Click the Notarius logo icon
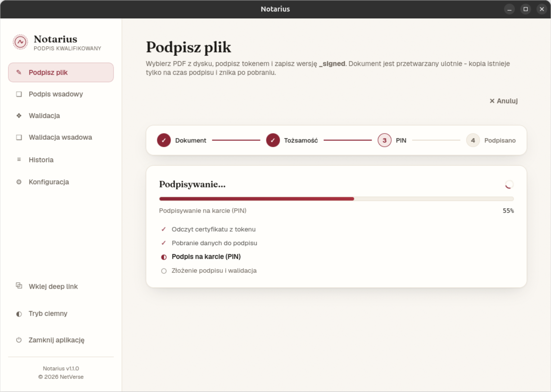The image size is (551, 392). tap(20, 42)
